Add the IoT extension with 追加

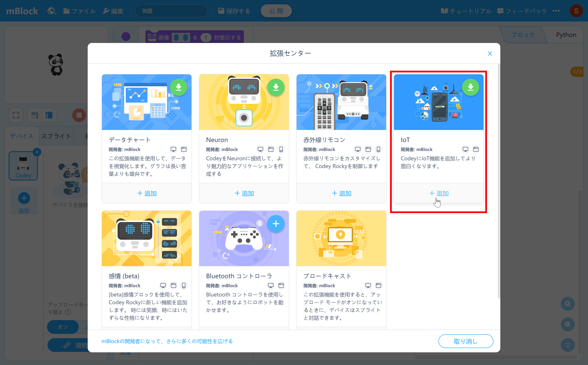(438, 193)
